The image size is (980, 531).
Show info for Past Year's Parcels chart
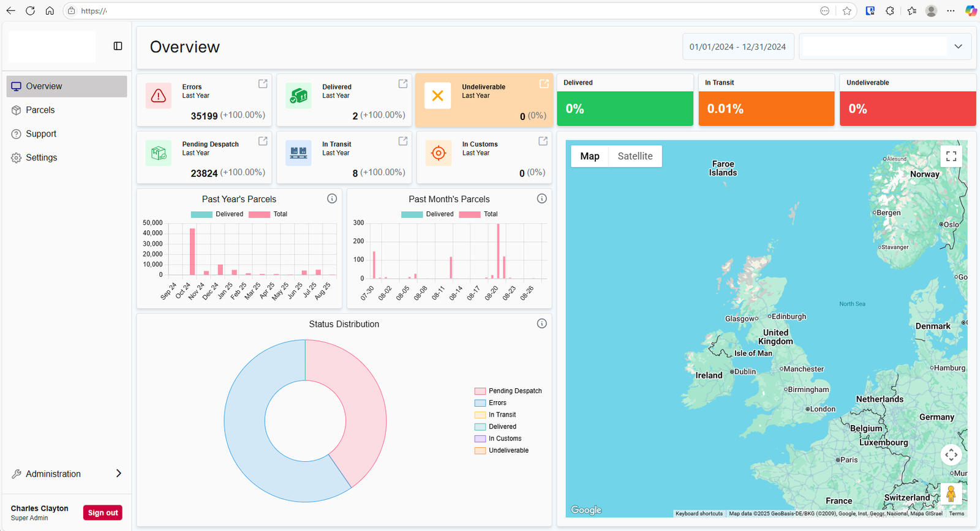tap(332, 198)
